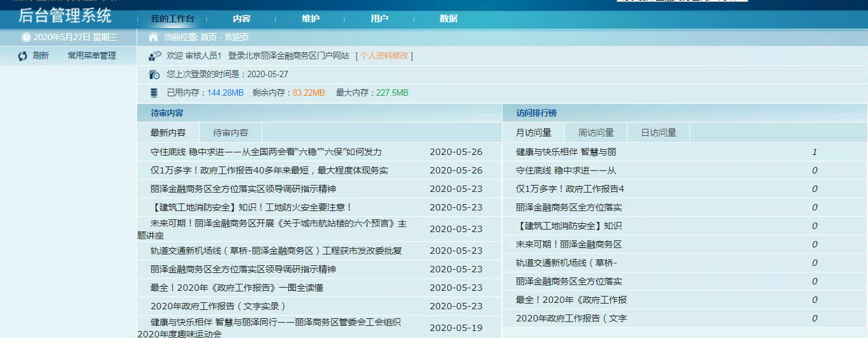
Task: Click ranking entry 守住底线 稳中求进——从
Action: 566,171
